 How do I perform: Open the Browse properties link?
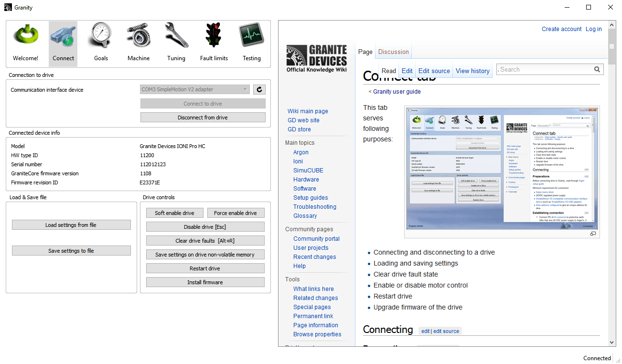click(317, 334)
